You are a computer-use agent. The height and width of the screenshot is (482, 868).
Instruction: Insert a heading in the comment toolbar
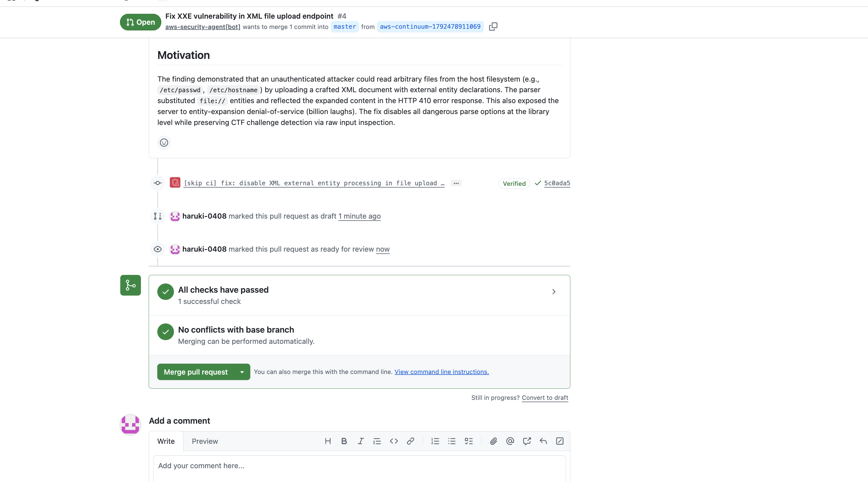[x=328, y=441]
